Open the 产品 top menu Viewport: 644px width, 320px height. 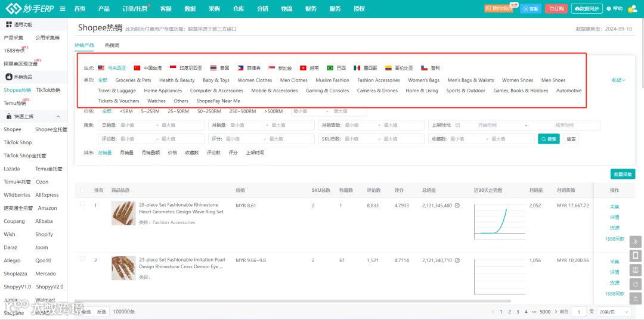click(104, 8)
